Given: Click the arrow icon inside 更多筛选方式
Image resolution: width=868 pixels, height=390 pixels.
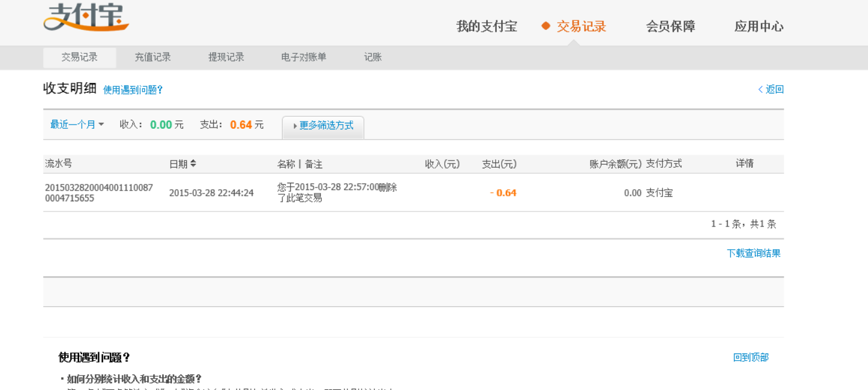Looking at the screenshot, I should click(x=295, y=126).
